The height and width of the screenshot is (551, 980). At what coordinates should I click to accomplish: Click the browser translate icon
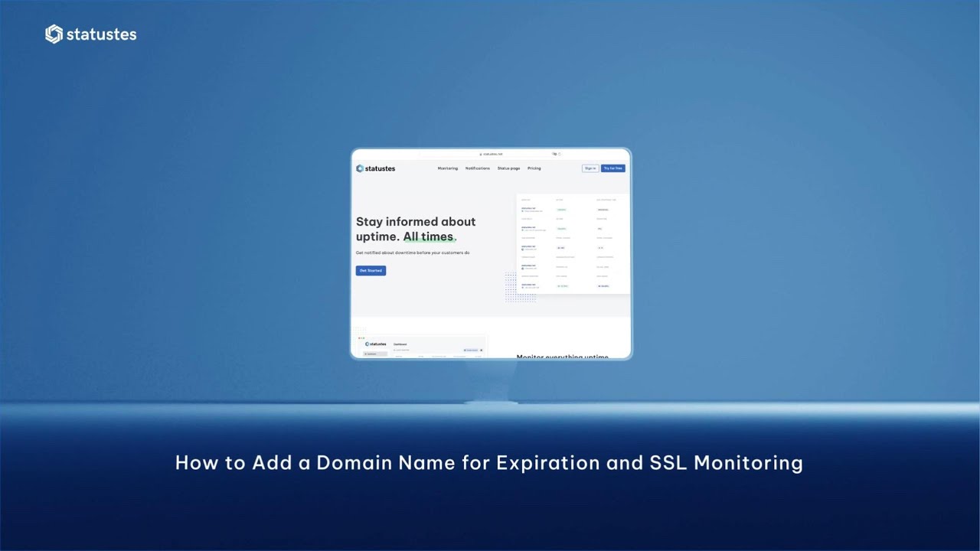click(x=554, y=154)
